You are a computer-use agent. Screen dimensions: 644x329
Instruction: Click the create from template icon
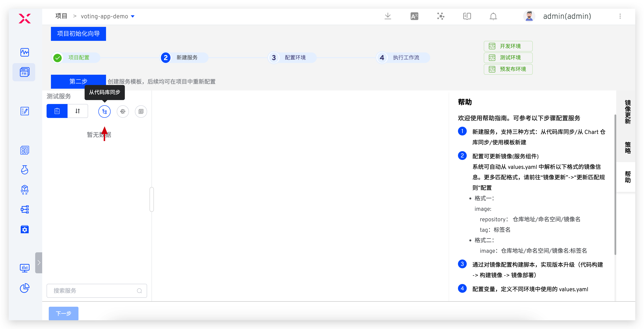[141, 111]
